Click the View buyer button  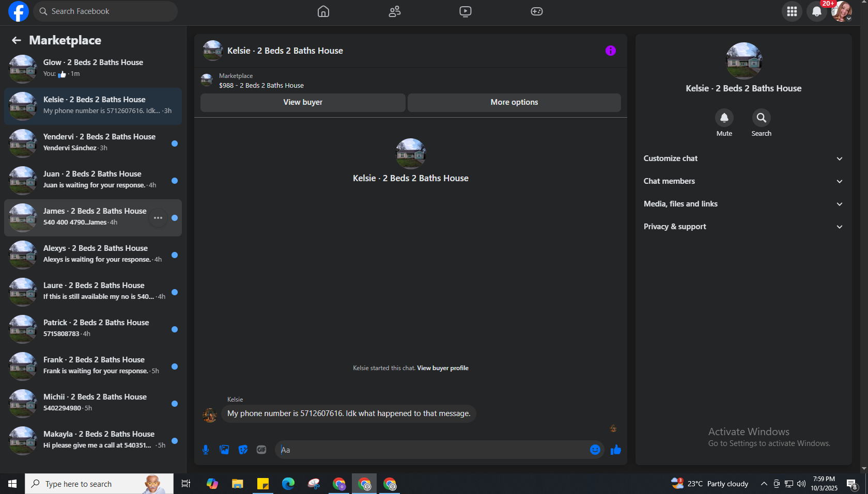point(303,102)
